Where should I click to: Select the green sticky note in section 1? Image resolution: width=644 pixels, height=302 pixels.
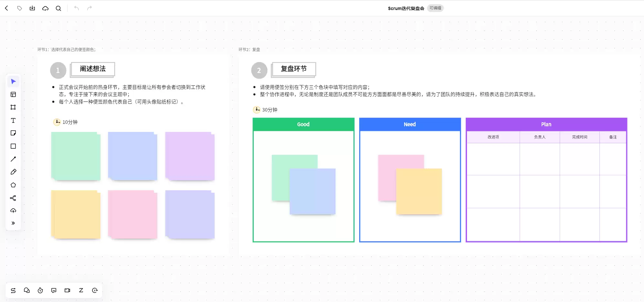click(76, 156)
